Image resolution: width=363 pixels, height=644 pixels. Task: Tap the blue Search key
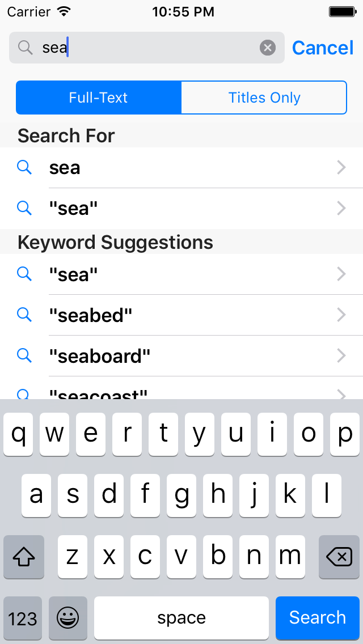point(318,617)
